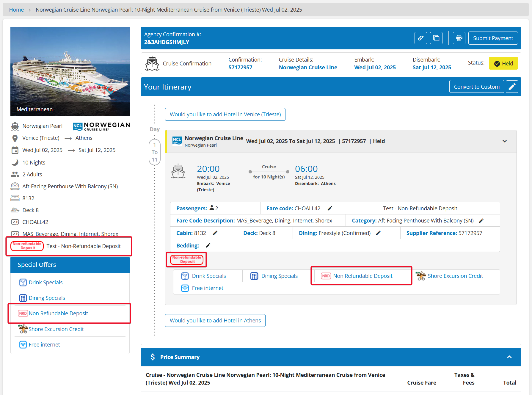Collapse the Price Summary section chevron
The height and width of the screenshot is (395, 532).
[x=509, y=357]
